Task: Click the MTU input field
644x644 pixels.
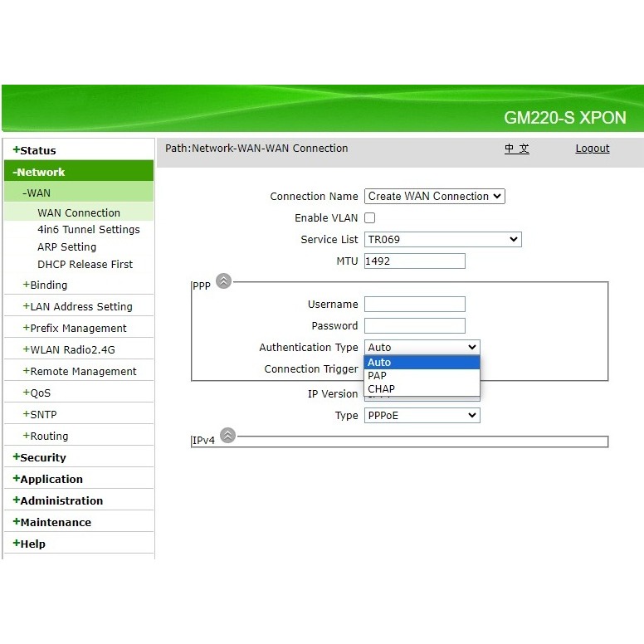Action: click(414, 261)
